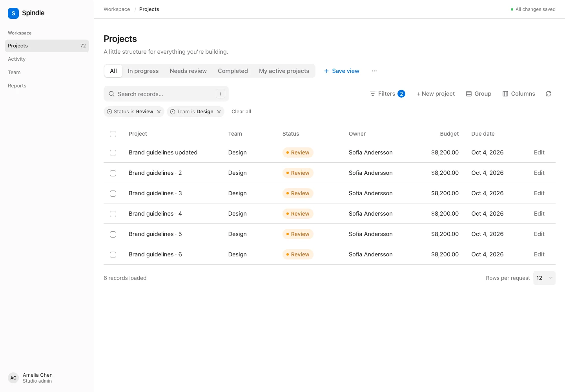Select the All view tab
The image size is (565, 392).
click(x=113, y=71)
